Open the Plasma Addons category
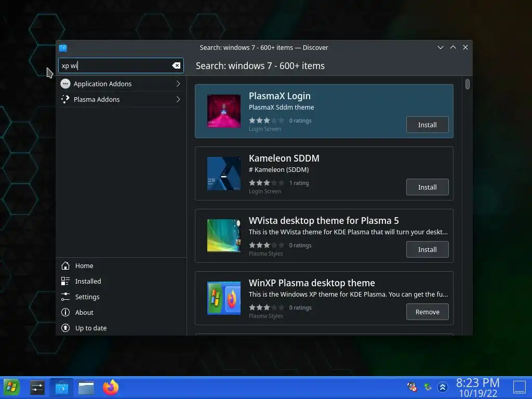 point(121,99)
